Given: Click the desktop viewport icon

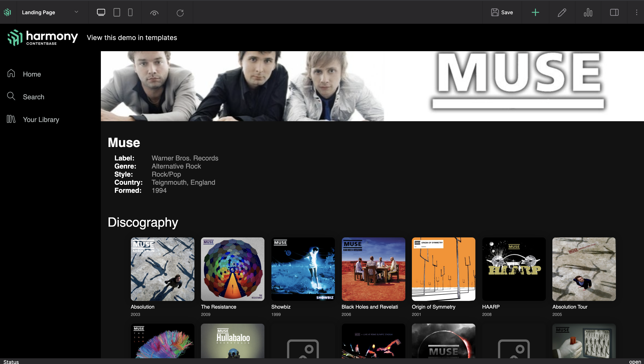Looking at the screenshot, I should coord(101,12).
